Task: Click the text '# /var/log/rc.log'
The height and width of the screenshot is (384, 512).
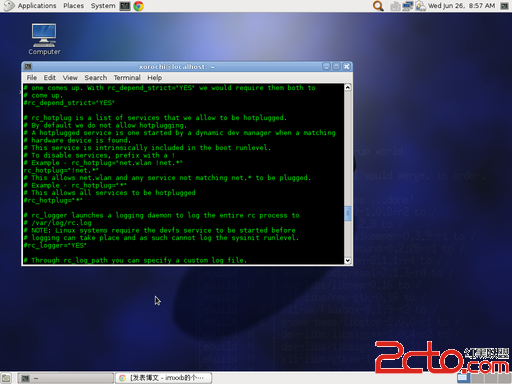Action: (x=57, y=223)
